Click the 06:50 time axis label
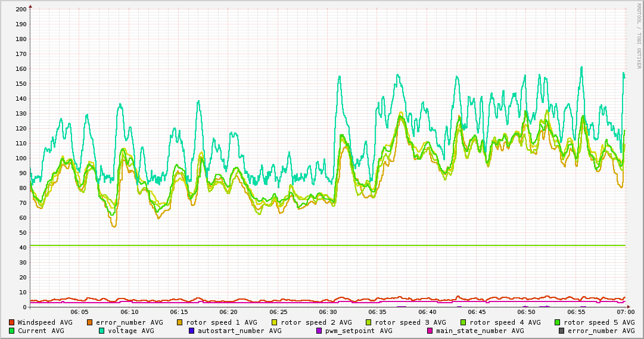The image size is (644, 339). 527,312
